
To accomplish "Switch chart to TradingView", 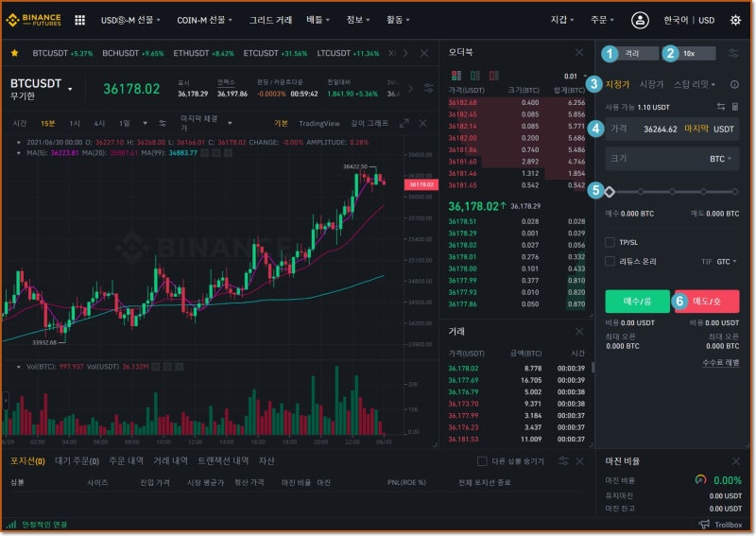I will (x=318, y=124).
